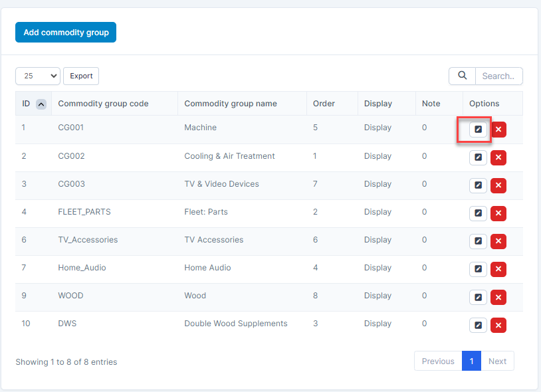Delete the CG001 Machine commodity group
This screenshot has width=541, height=392.
click(498, 130)
